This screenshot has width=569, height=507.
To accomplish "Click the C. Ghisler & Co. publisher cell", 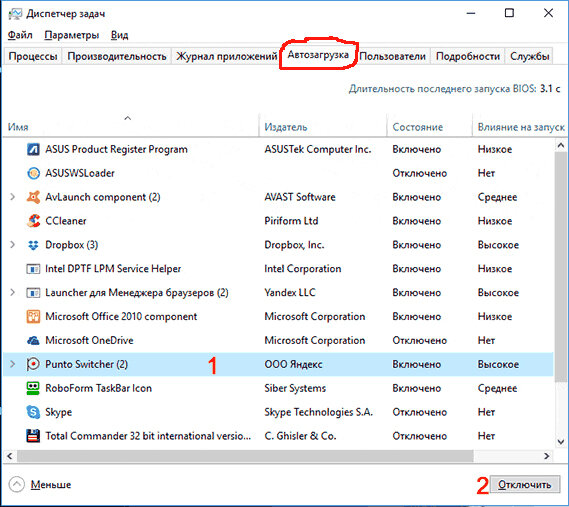I will pos(300,436).
